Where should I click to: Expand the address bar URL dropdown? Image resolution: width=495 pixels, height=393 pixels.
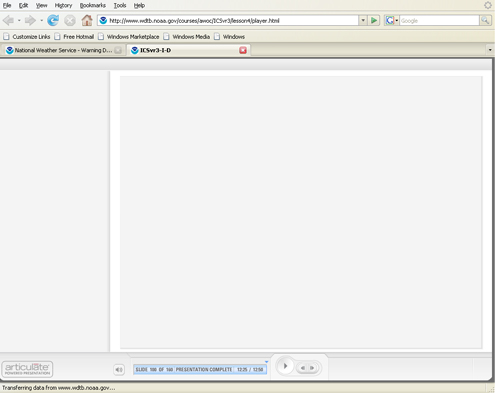click(x=363, y=21)
